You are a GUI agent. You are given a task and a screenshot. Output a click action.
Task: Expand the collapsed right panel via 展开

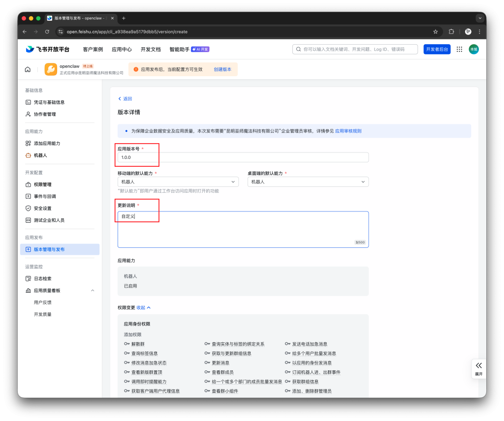click(x=478, y=368)
